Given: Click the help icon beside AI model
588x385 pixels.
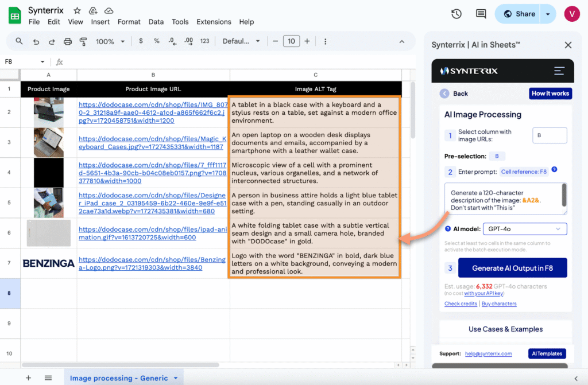Looking at the screenshot, I should coord(448,229).
